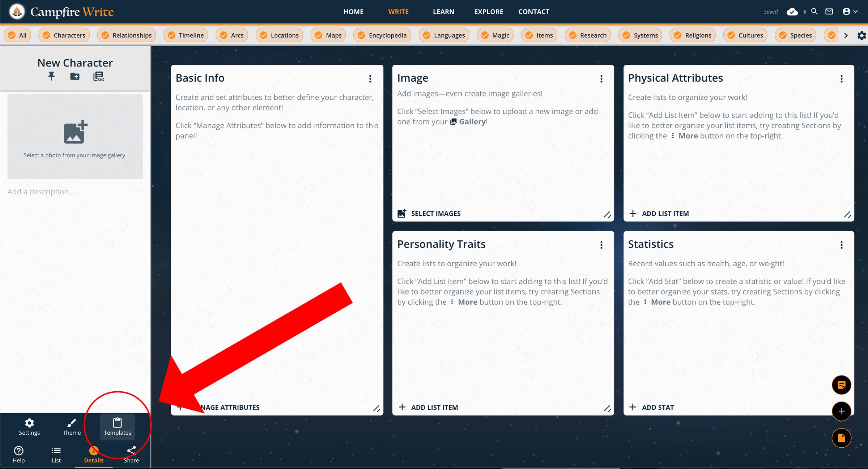Click SELECT IMAGES in Image panel
The height and width of the screenshot is (469, 868).
pos(429,214)
